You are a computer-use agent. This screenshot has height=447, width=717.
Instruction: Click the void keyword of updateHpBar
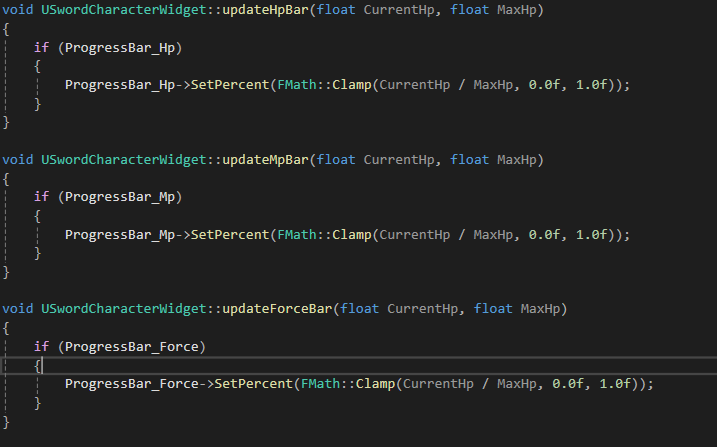point(18,10)
